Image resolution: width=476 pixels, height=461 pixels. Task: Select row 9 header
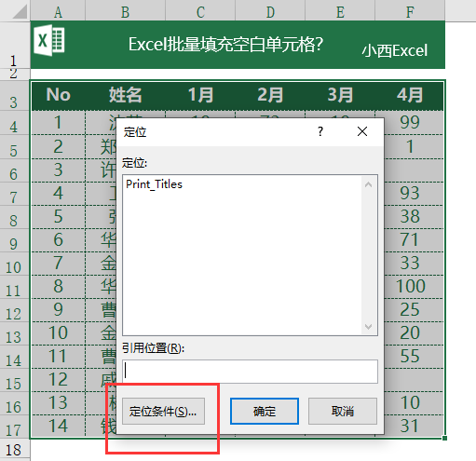15,240
